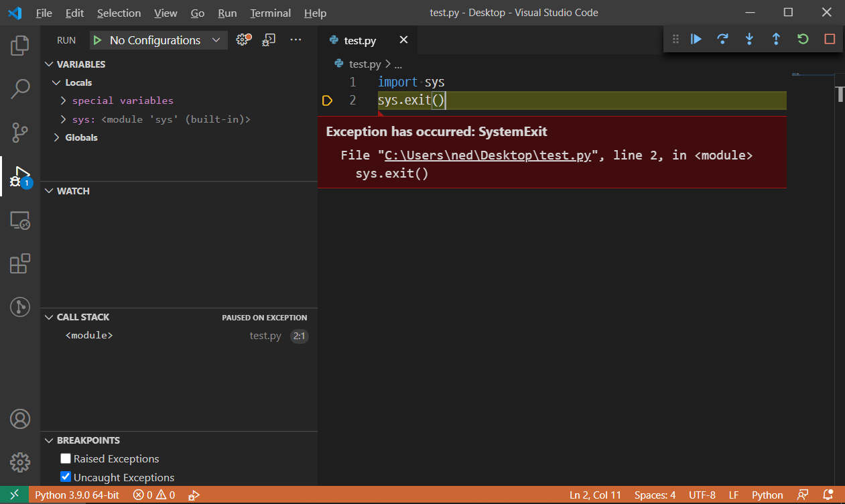Image resolution: width=845 pixels, height=504 pixels.
Task: Open the Extensions view
Action: coord(20,263)
